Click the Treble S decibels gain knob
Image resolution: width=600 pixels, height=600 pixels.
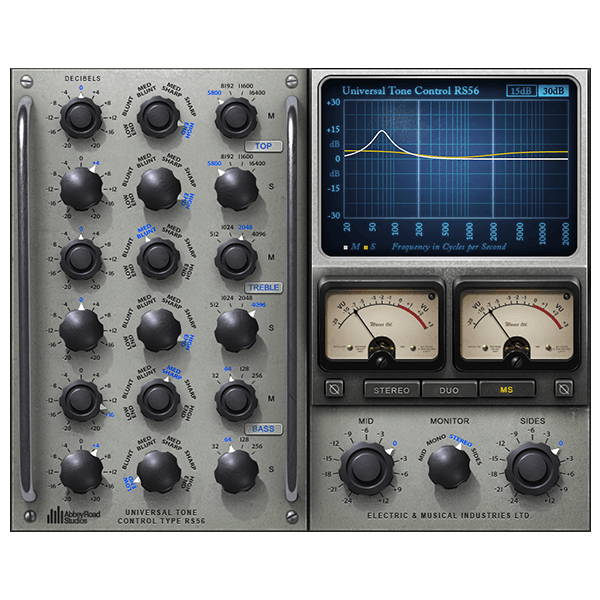tap(81, 330)
